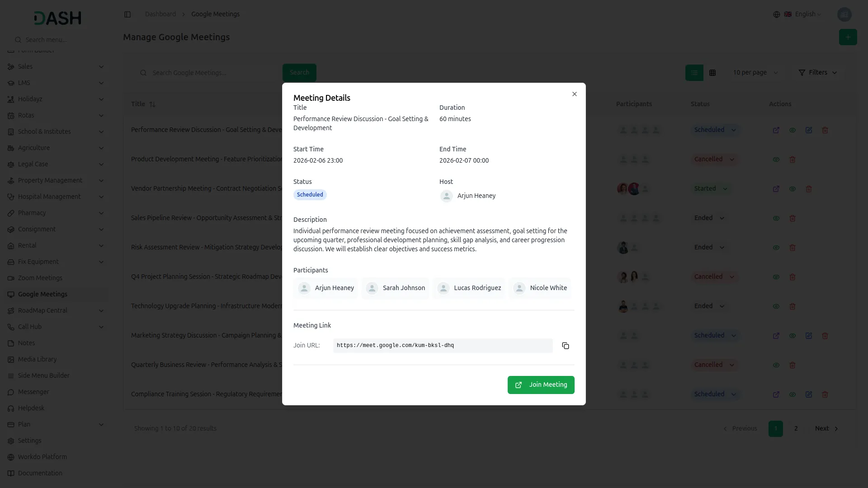Copy the meeting join URL

[x=565, y=346]
